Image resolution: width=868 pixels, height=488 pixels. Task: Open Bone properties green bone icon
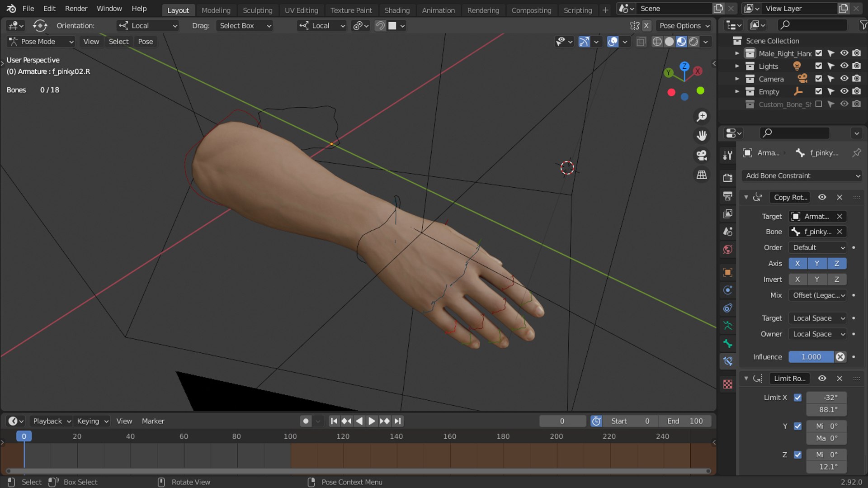tap(727, 343)
